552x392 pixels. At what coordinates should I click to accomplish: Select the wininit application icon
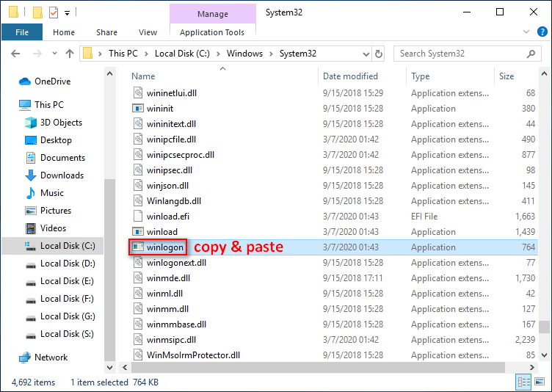point(138,109)
